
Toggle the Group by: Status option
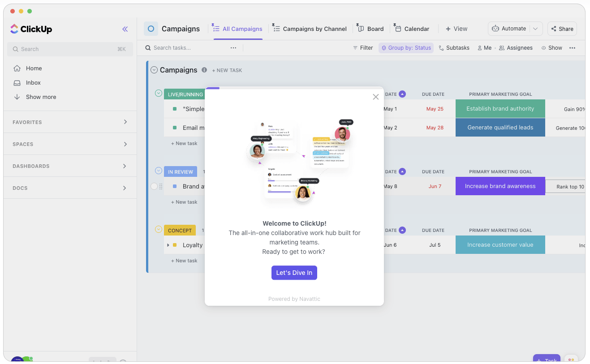[x=406, y=48]
